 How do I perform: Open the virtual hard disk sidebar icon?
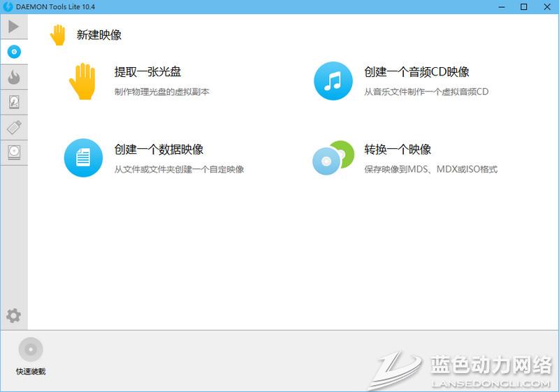(x=13, y=103)
